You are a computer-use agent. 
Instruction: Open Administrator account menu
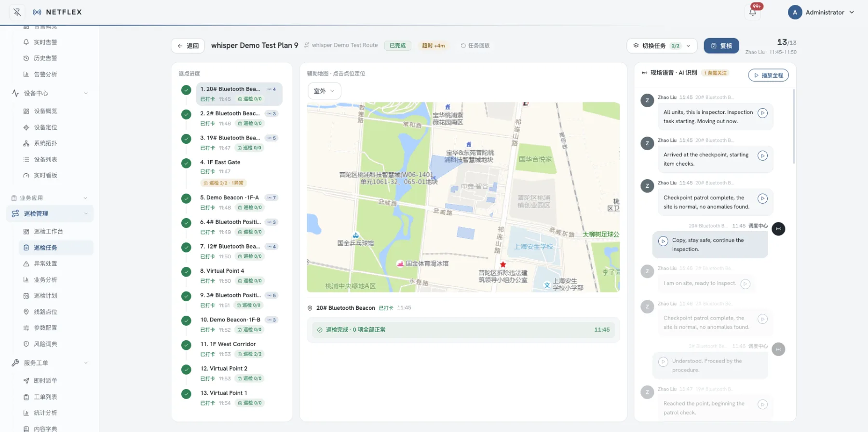pos(821,12)
